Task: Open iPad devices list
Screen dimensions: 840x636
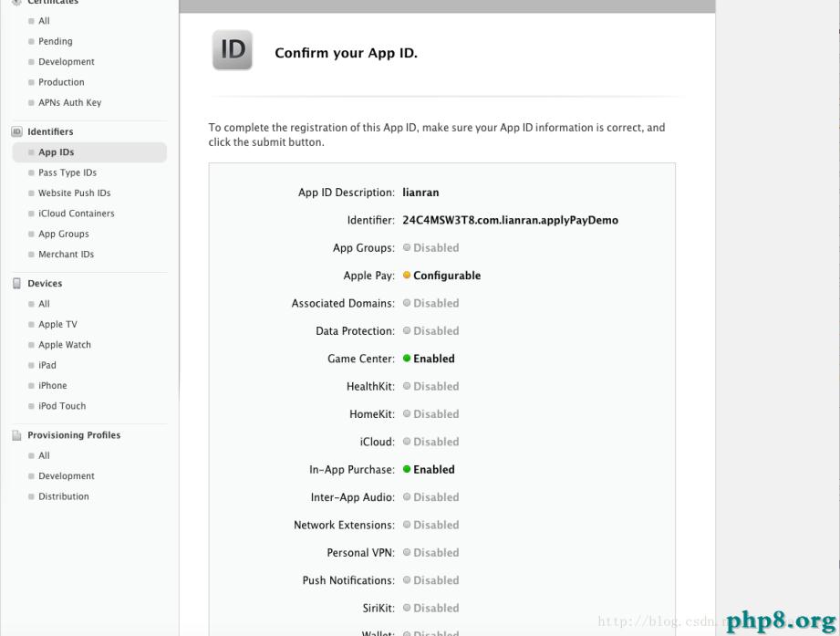Action: pos(47,365)
